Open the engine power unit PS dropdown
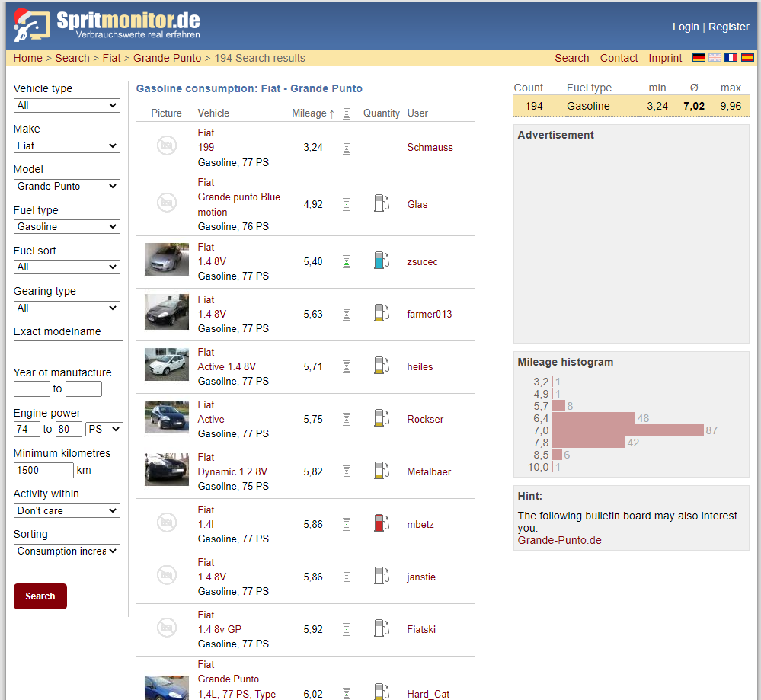The image size is (761, 700). 104,429
